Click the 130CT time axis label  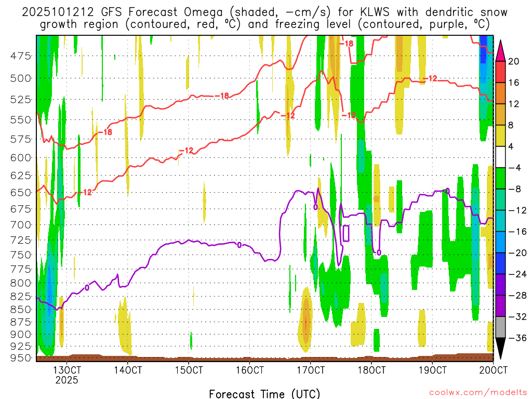point(66,370)
